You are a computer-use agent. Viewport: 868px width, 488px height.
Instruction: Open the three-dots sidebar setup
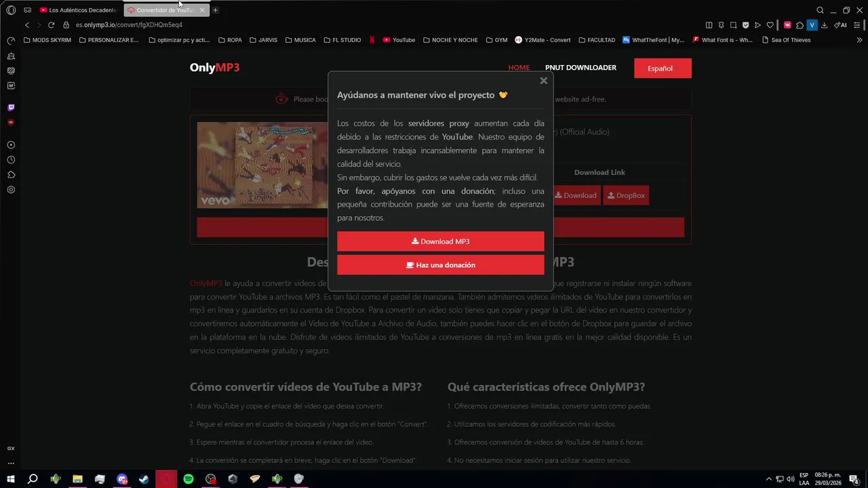click(x=11, y=464)
